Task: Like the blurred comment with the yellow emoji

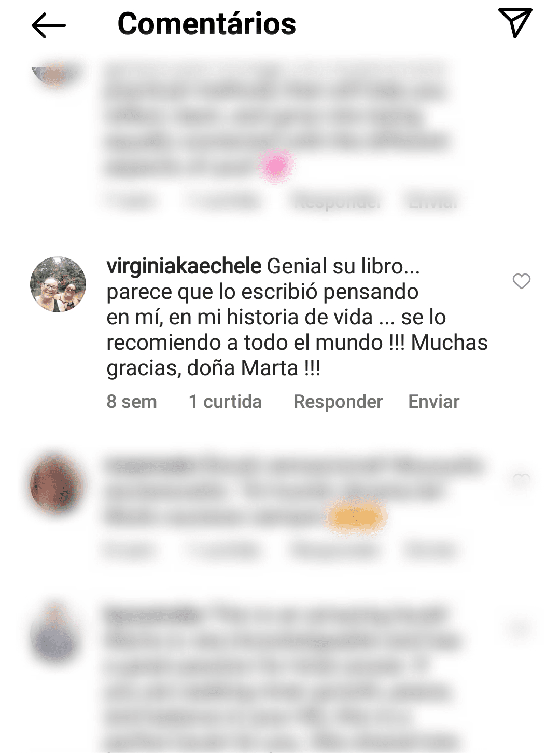Action: (x=521, y=481)
